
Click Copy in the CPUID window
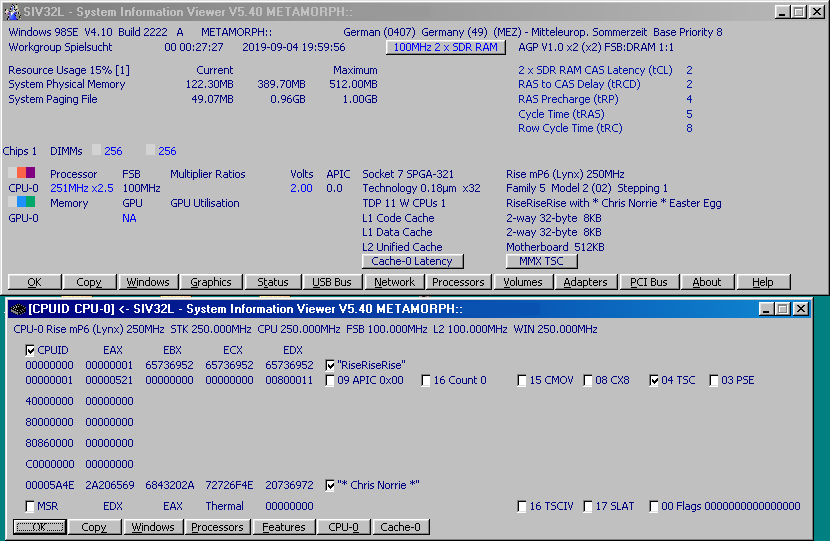pos(94,527)
